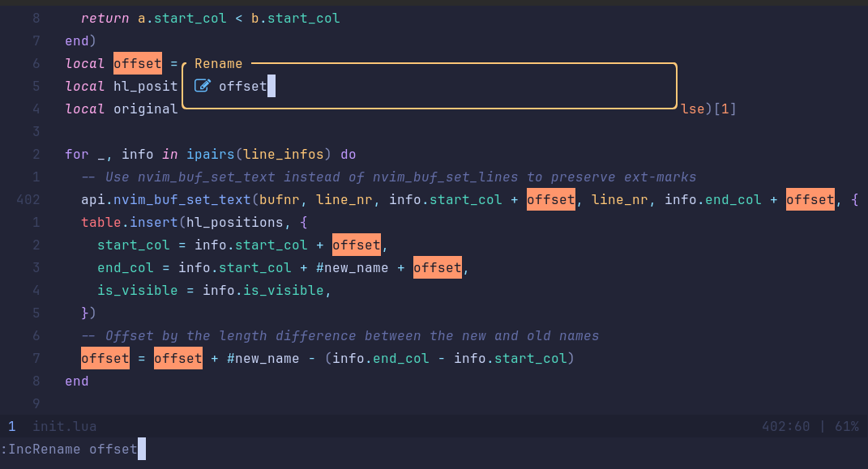Select the highlighted offset after local keyword
The image size is (868, 469).
(138, 63)
